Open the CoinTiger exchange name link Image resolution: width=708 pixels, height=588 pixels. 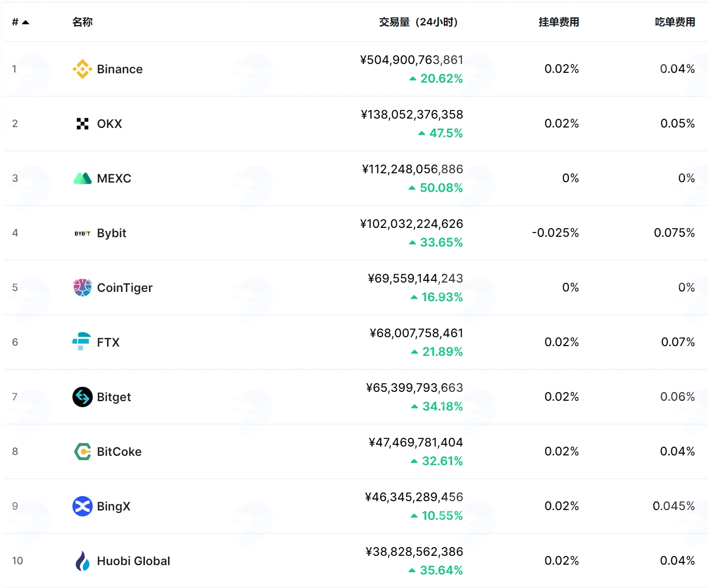[124, 288]
